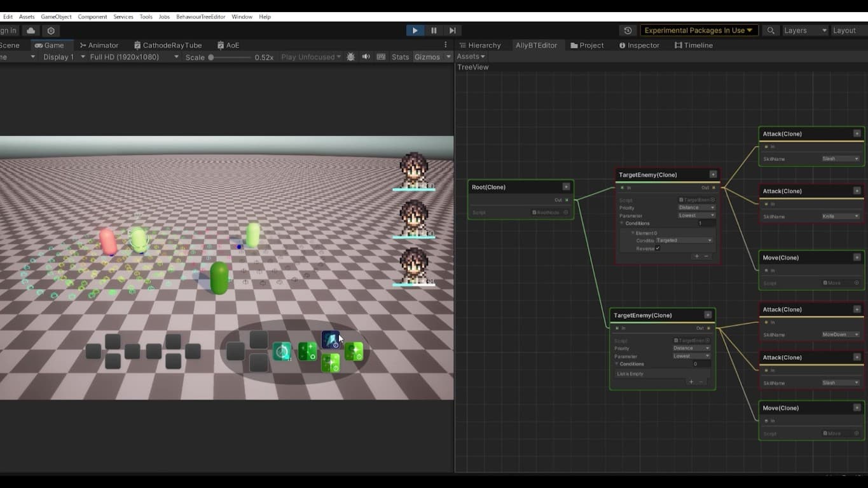Image resolution: width=868 pixels, height=488 pixels.
Task: Open the SkillName dropdown showing Knife
Action: click(840, 217)
